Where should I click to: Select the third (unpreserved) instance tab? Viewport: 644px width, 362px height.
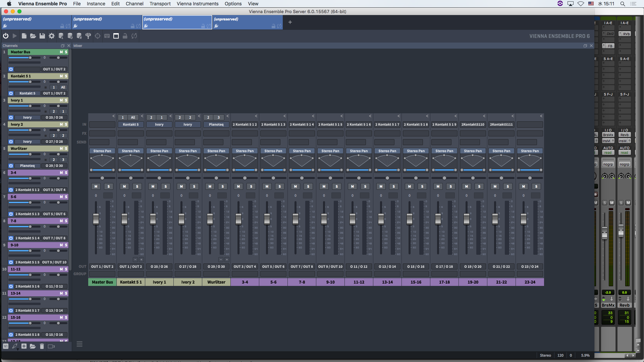[x=177, y=22]
